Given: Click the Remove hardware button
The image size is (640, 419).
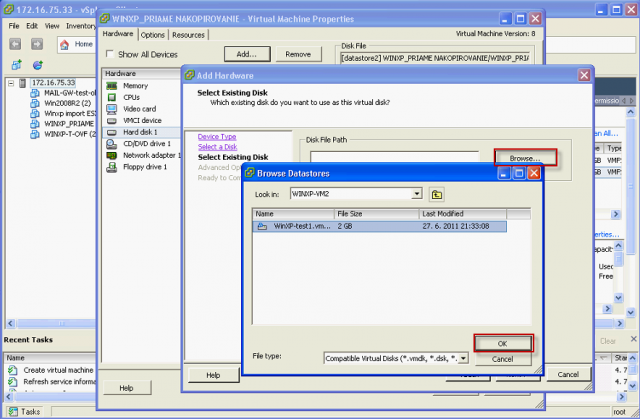Looking at the screenshot, I should [x=298, y=54].
